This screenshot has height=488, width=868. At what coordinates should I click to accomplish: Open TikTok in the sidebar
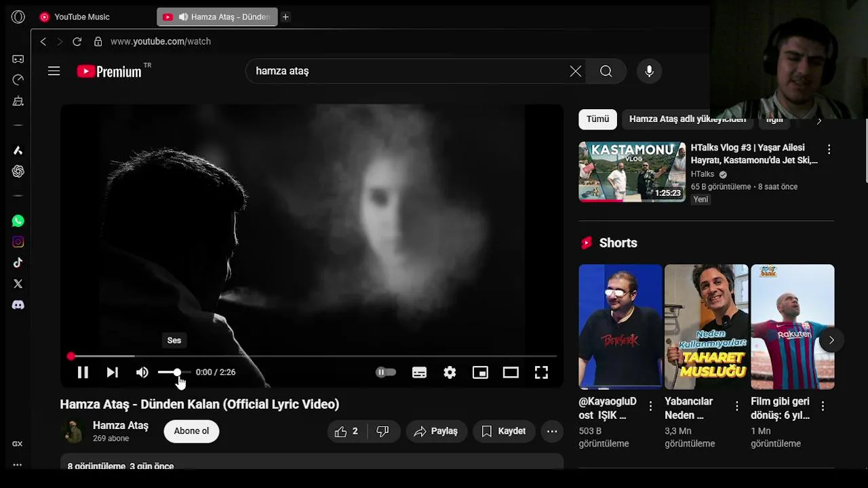coord(18,263)
